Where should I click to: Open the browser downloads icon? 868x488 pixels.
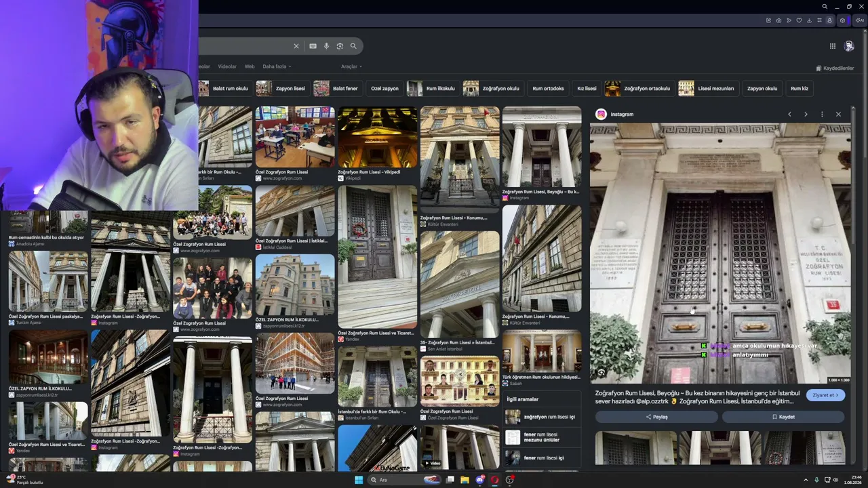point(809,20)
